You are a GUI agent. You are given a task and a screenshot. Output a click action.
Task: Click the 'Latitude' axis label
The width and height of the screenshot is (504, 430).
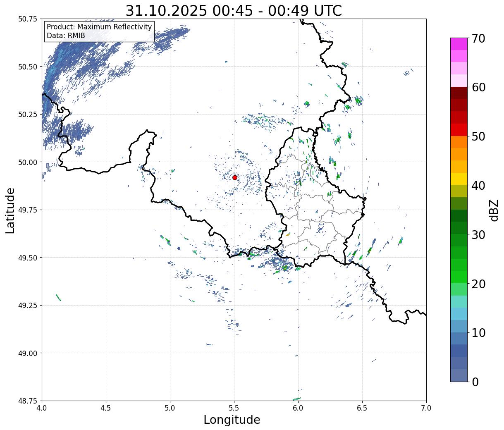(x=10, y=210)
